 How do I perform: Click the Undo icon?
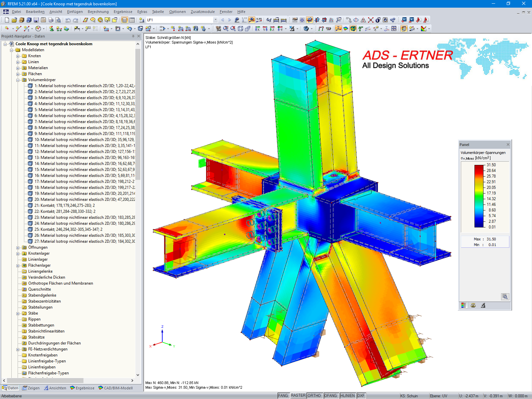(68, 20)
